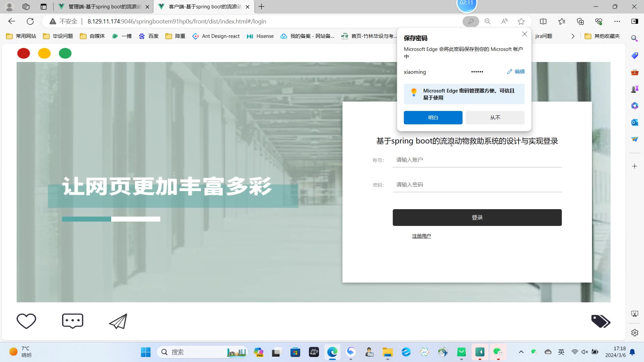Screen dimensions: 644x362
Task: Open the collections icon
Action: [580, 21]
